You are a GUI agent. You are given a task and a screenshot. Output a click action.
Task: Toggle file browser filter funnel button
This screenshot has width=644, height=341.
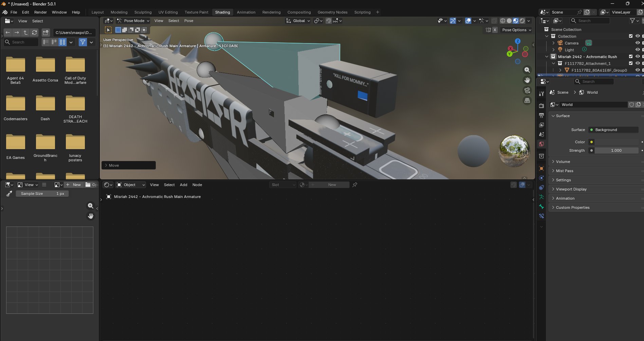coord(83,42)
